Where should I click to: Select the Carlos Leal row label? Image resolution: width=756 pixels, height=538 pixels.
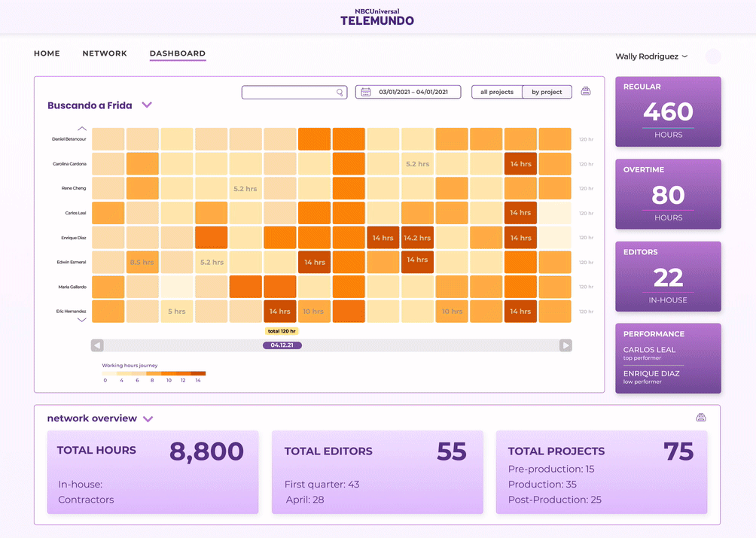coord(76,213)
